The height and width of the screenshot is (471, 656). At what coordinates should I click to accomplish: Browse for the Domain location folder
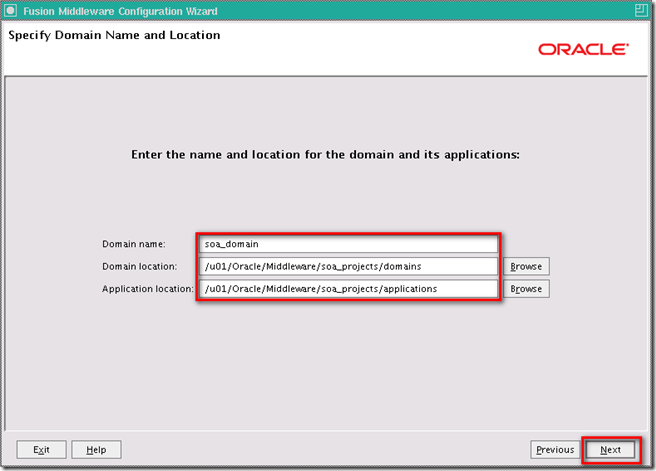(x=526, y=266)
